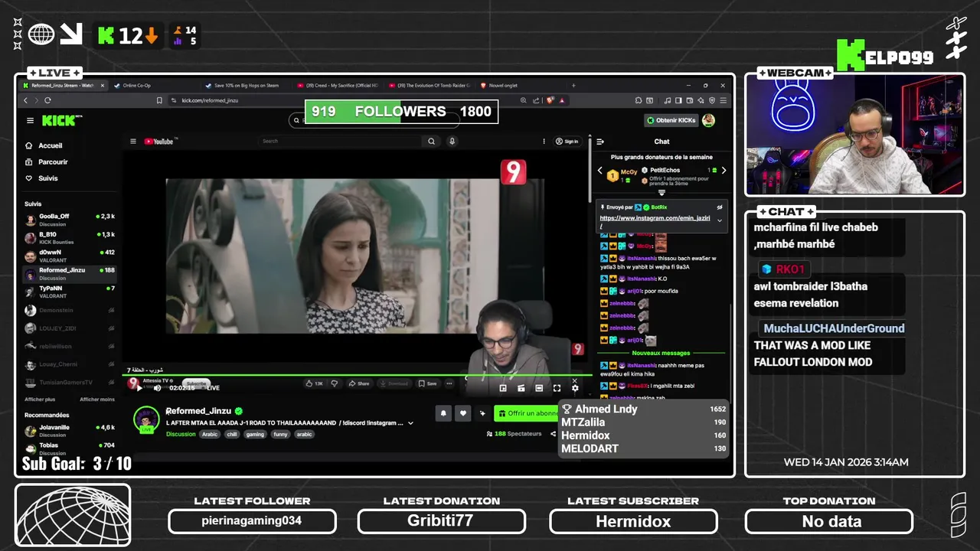Viewport: 980px width, 551px height.
Task: Click Nouveaux messages chat indicator
Action: [x=661, y=353]
